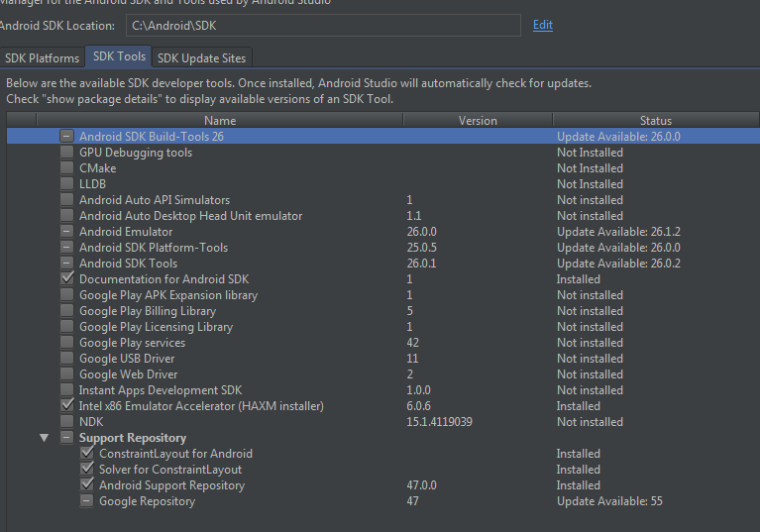This screenshot has width=760, height=532.
Task: Check the NDK checkbox
Action: pos(67,421)
